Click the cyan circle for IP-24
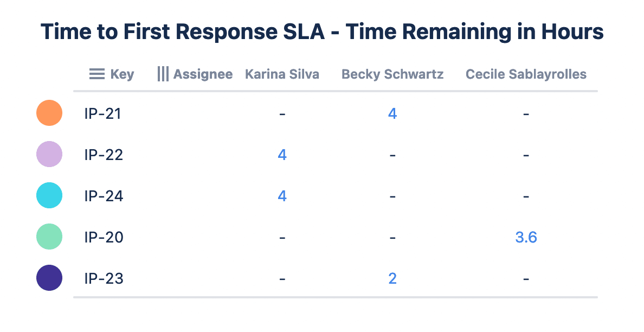The width and height of the screenshot is (644, 332). tap(49, 196)
